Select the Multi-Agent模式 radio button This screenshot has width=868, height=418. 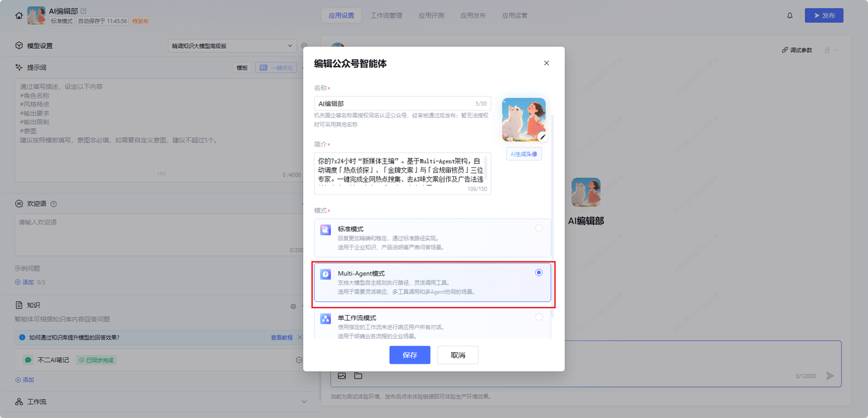coord(538,272)
